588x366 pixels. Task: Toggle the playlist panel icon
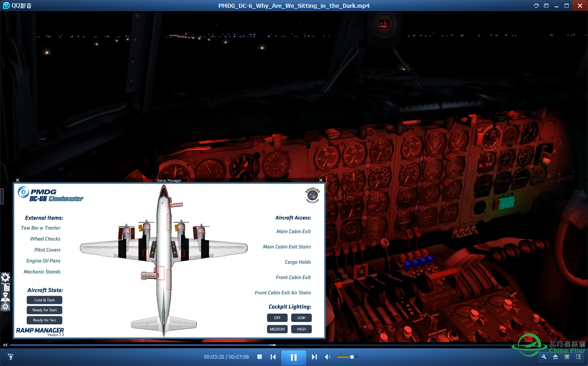point(579,357)
